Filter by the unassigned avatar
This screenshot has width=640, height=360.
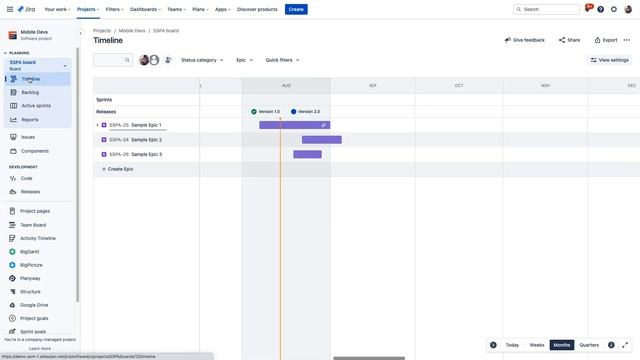click(154, 60)
